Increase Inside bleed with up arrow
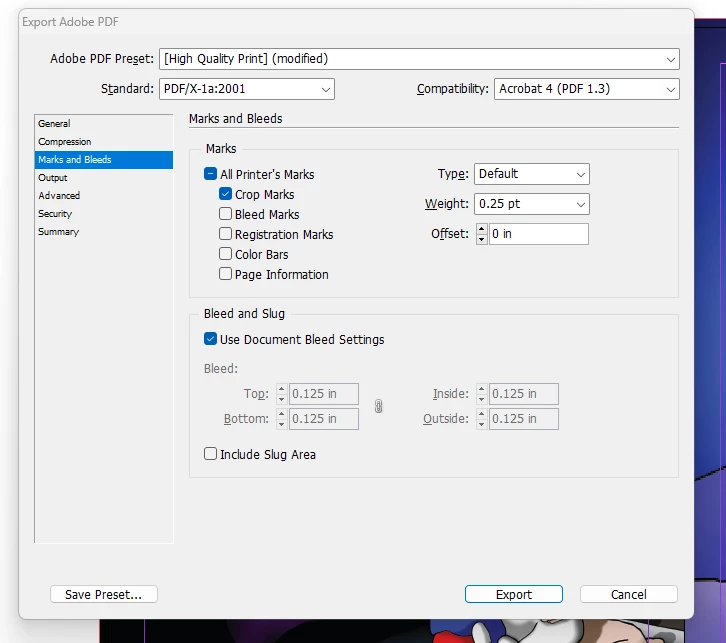 [x=482, y=389]
